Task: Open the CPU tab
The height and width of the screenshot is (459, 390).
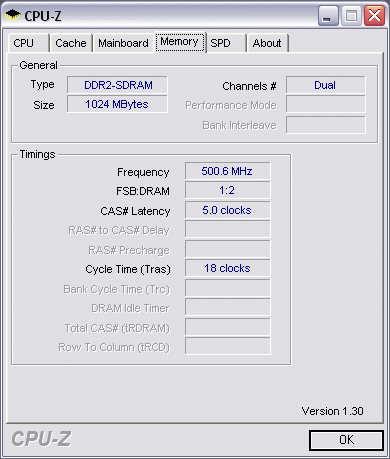Action: coord(28,43)
